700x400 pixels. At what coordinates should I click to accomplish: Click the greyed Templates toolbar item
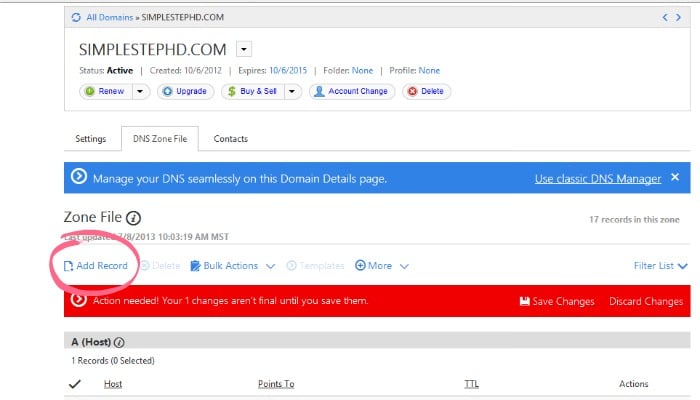[x=315, y=266]
